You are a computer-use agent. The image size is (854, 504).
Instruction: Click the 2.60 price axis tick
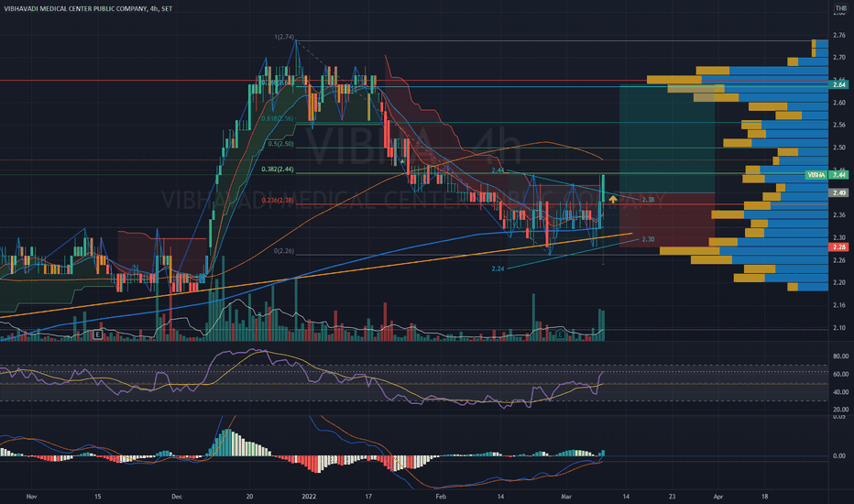point(838,103)
